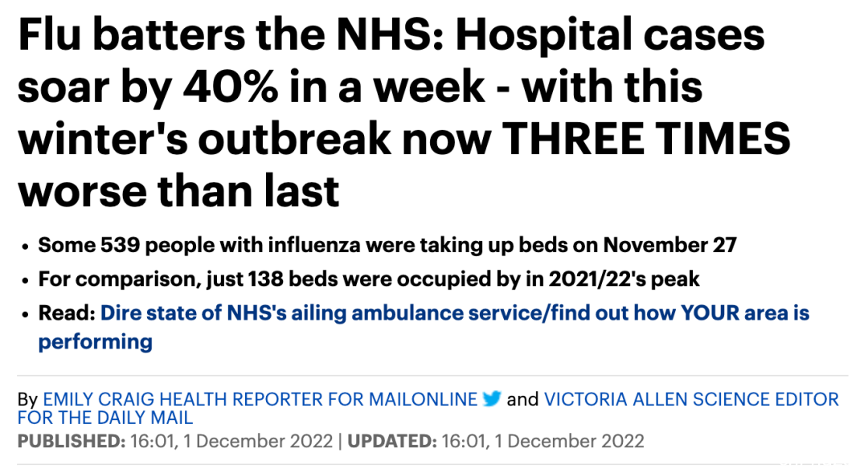Click 'November 27' in the first bullet
This screenshot has height=469, width=868.
[x=669, y=245]
